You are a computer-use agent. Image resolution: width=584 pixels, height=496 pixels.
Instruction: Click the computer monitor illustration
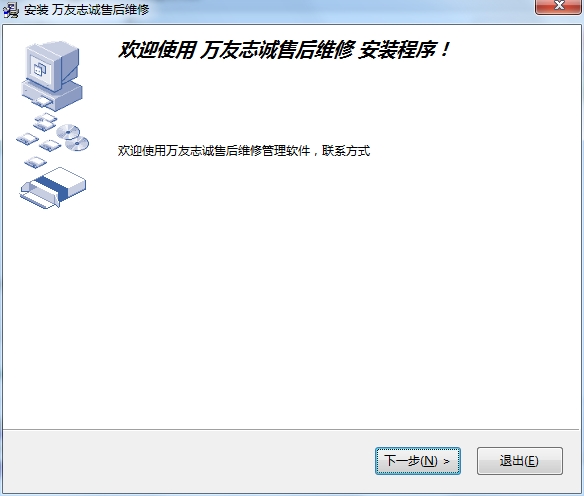pyautogui.click(x=51, y=66)
